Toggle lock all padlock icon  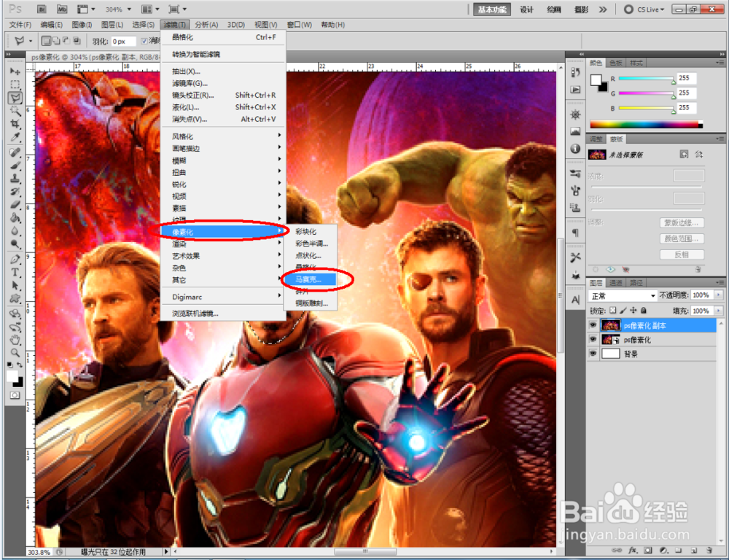(644, 310)
